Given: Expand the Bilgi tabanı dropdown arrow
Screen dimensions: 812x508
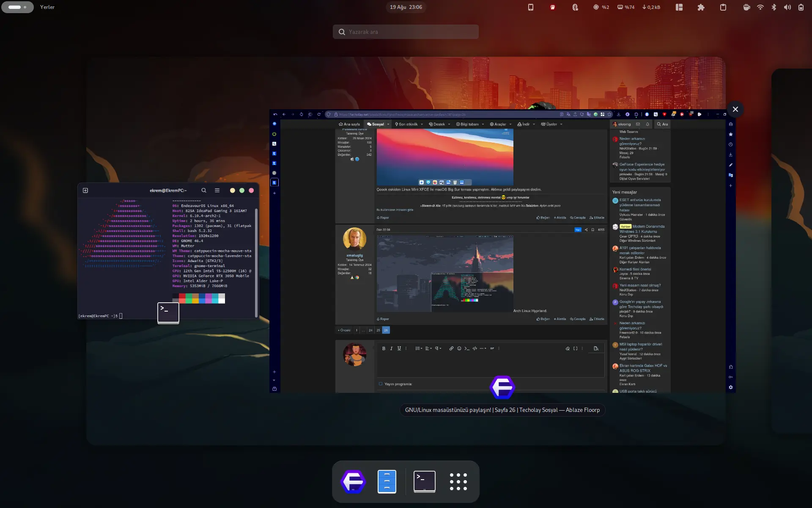Looking at the screenshot, I should pos(483,124).
